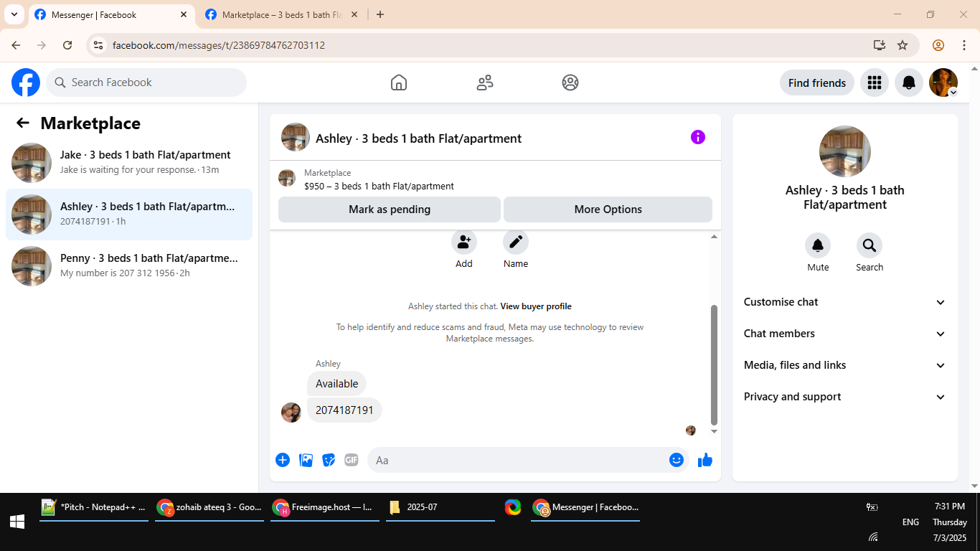Go back using the Marketplace back arrow

pyautogui.click(x=23, y=123)
